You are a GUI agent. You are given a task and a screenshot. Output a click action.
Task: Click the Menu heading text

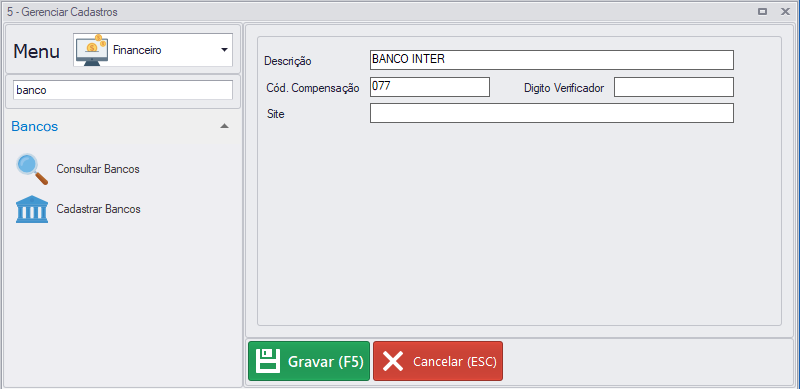click(36, 52)
